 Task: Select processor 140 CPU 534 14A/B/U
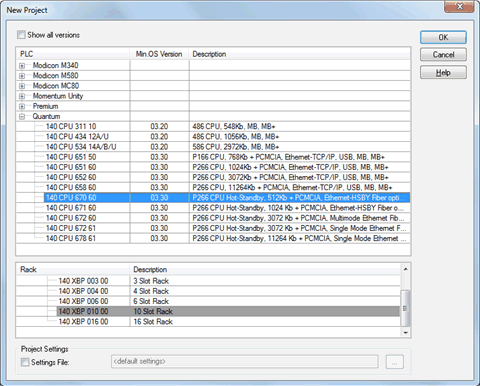pos(81,147)
